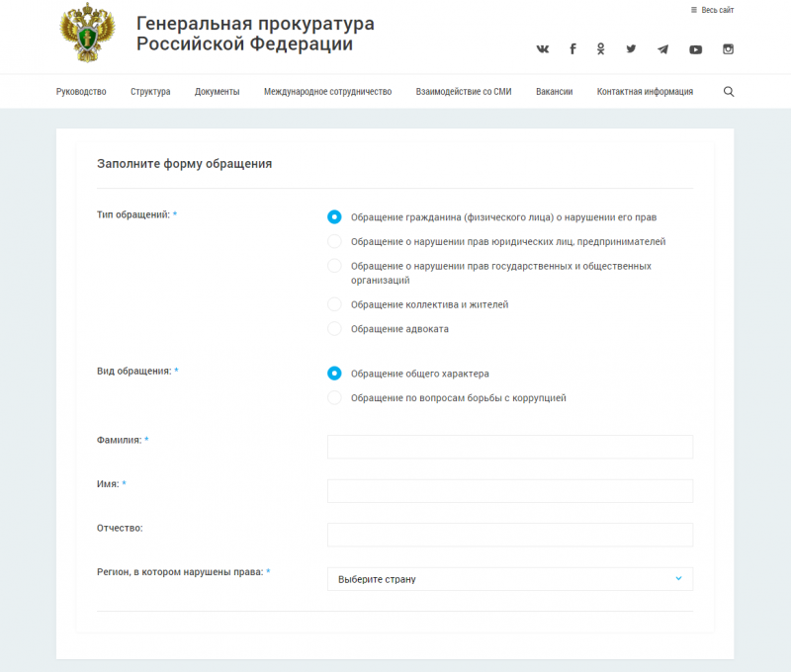Open the VK social network icon
This screenshot has width=791, height=672.
click(542, 48)
